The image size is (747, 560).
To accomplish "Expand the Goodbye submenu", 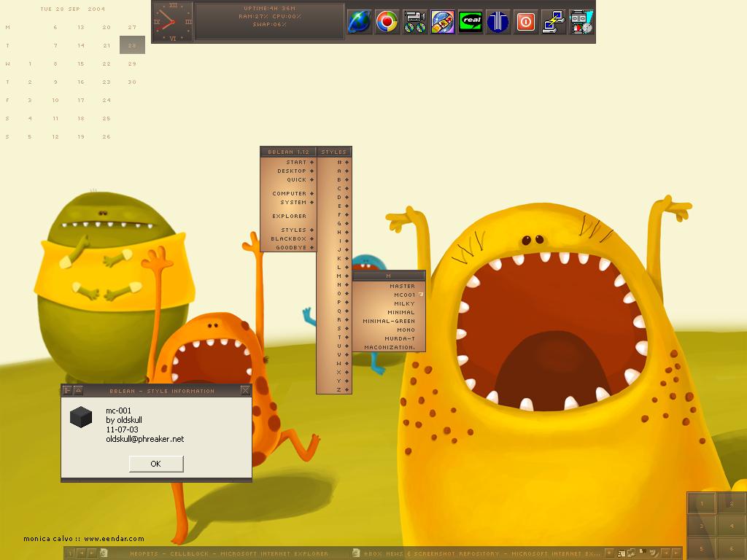I will pyautogui.click(x=288, y=248).
